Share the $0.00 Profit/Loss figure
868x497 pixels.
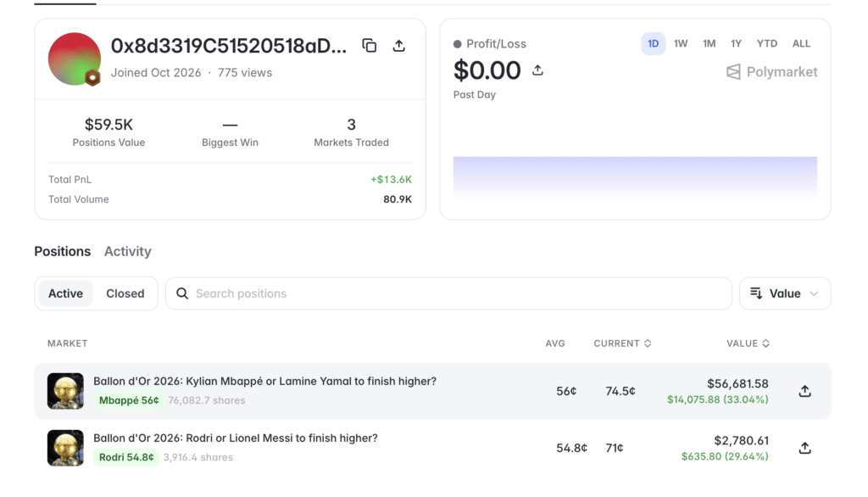pyautogui.click(x=537, y=70)
